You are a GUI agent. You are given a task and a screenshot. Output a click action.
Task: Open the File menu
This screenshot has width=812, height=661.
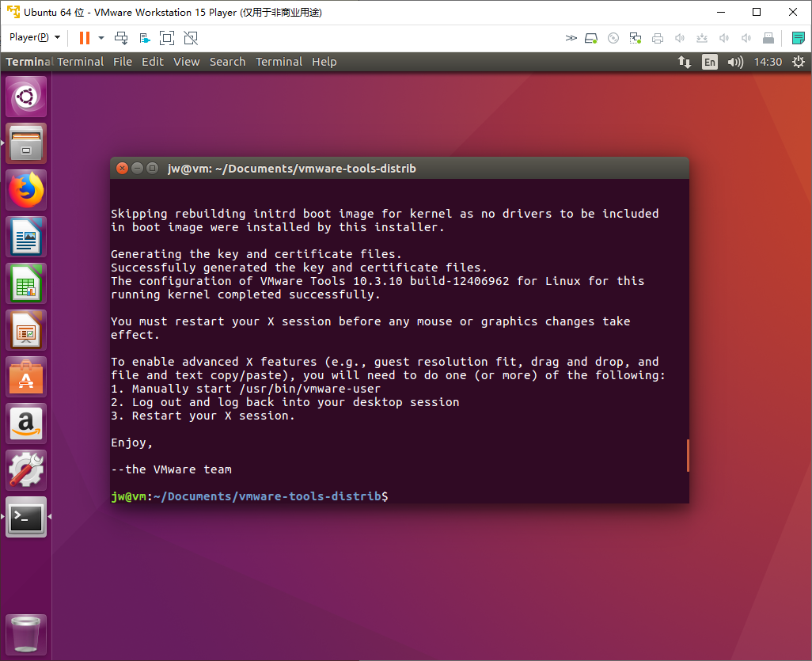(123, 62)
